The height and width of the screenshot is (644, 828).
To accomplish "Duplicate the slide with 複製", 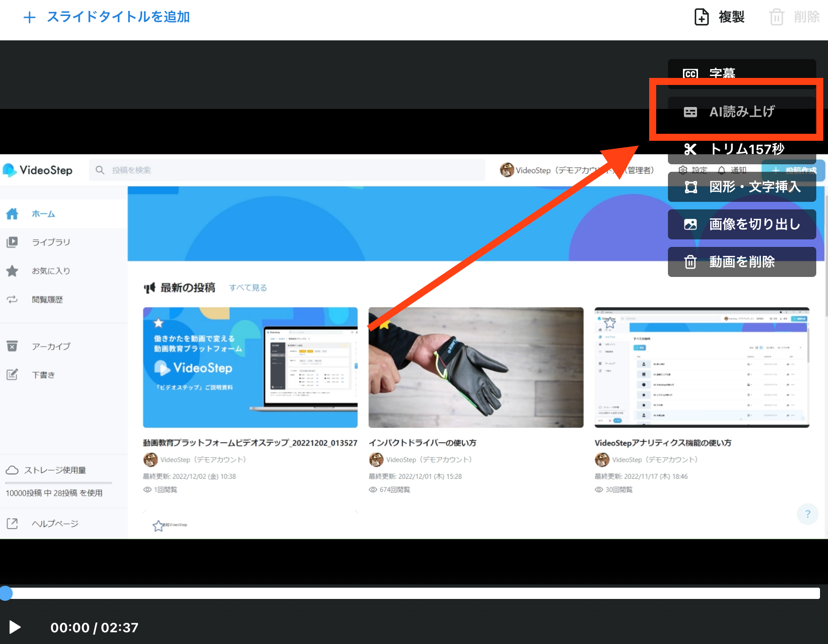I will tap(720, 17).
